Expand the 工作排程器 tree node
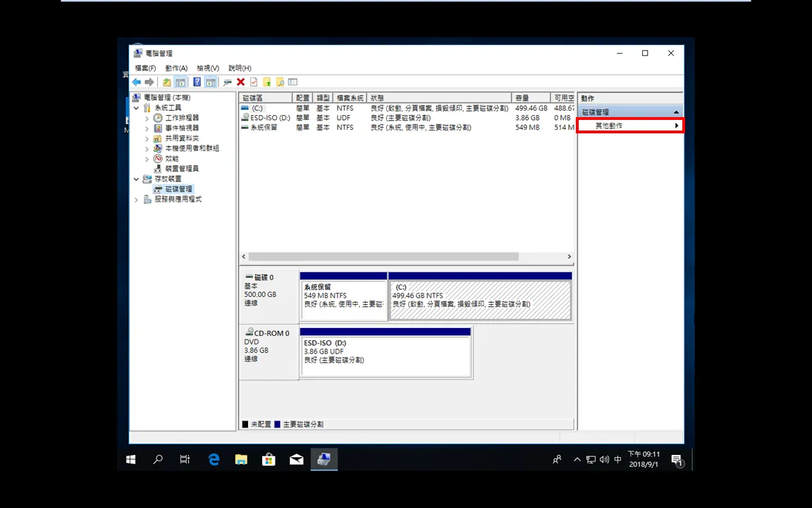The width and height of the screenshot is (812, 508). pos(147,119)
